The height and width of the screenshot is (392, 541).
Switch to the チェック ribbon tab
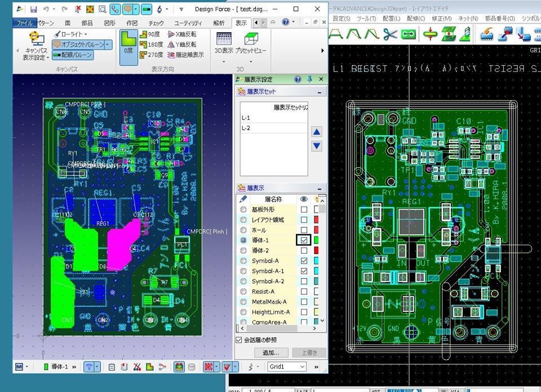pyautogui.click(x=156, y=23)
